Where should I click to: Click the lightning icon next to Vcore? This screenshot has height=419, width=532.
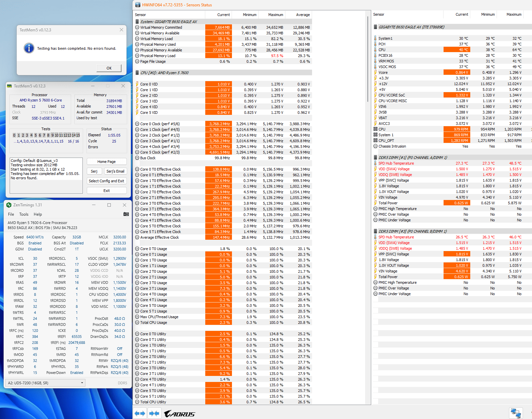[x=375, y=72]
